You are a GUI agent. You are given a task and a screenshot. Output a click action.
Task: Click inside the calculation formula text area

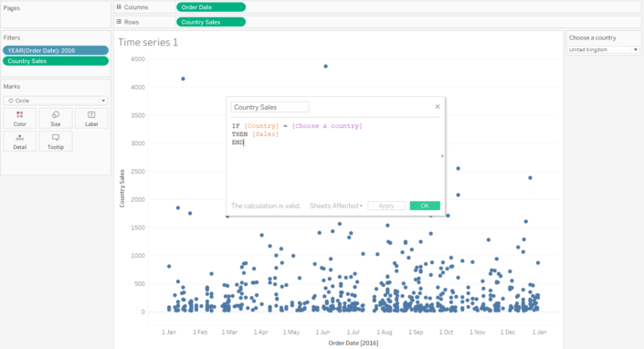(x=335, y=160)
